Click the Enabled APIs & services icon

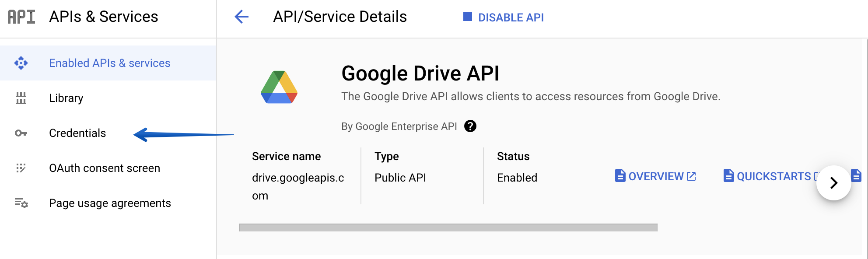[x=21, y=63]
